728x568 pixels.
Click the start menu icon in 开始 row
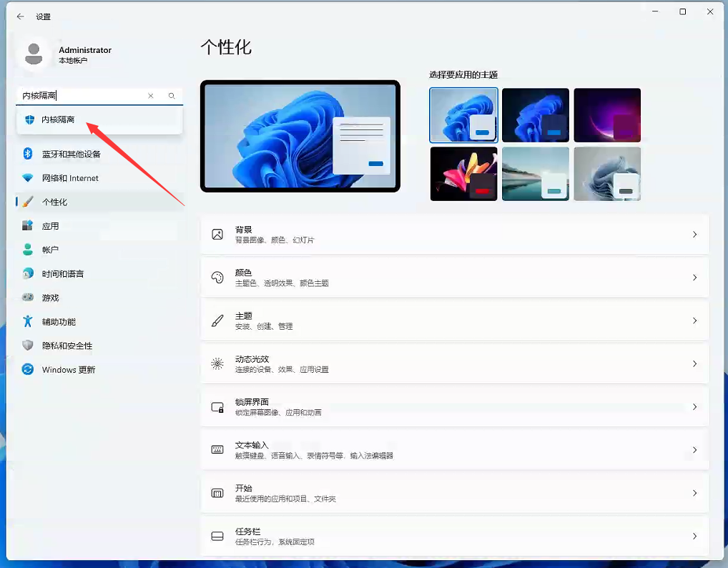(217, 493)
